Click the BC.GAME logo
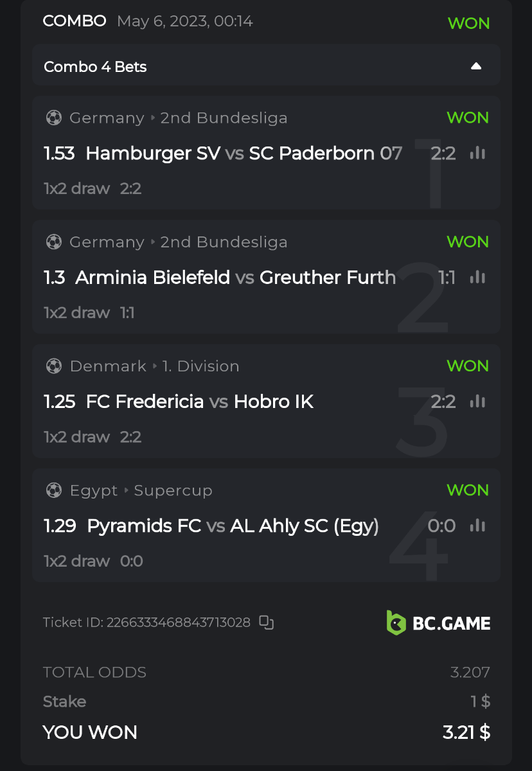The width and height of the screenshot is (532, 771). 438,623
